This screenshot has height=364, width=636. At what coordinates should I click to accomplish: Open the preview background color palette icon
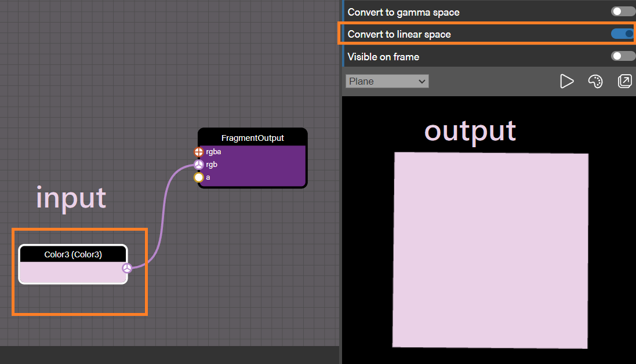click(595, 81)
